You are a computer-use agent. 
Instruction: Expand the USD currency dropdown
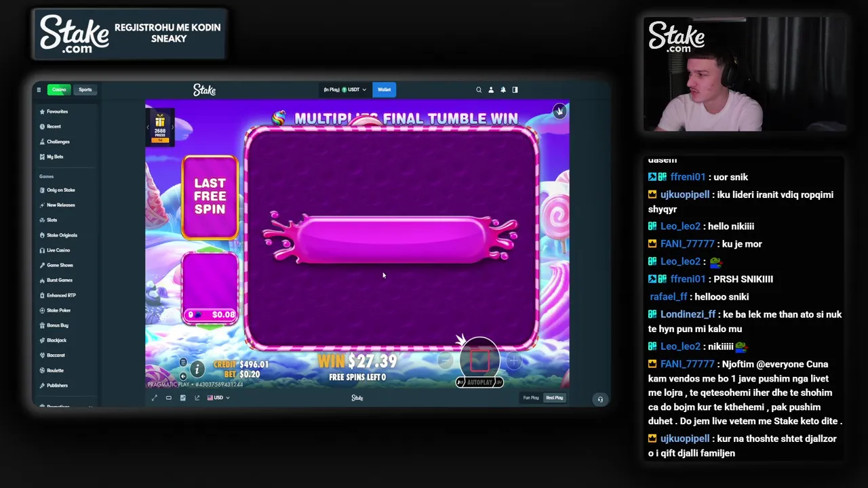click(218, 398)
